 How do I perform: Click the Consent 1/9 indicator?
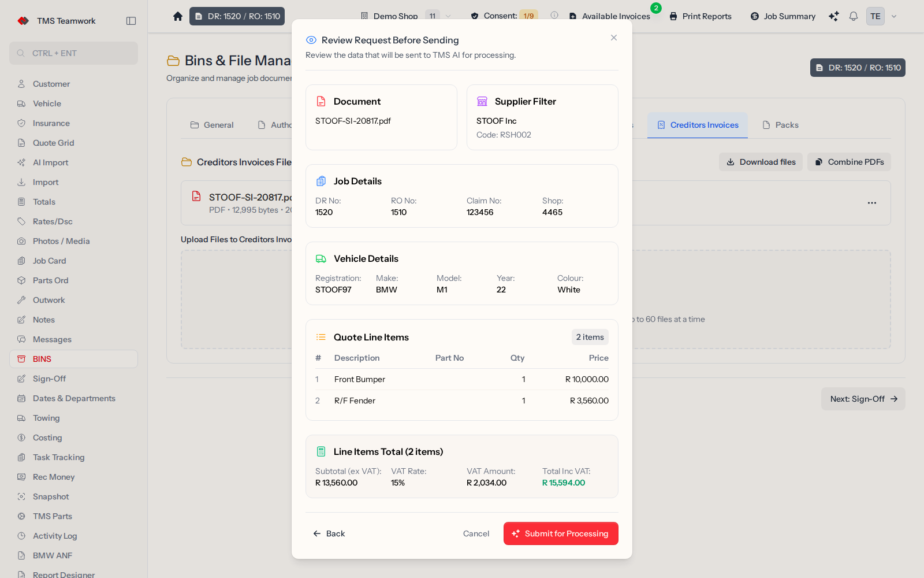(504, 16)
